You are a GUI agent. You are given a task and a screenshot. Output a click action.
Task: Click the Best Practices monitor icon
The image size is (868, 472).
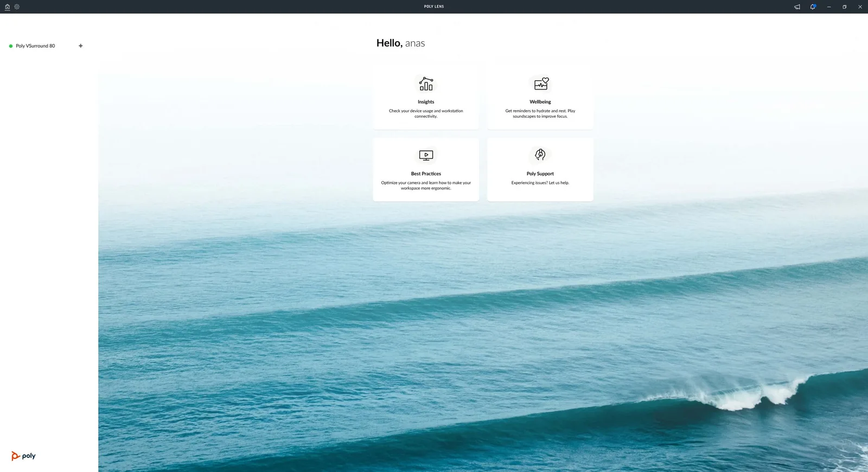tap(426, 156)
